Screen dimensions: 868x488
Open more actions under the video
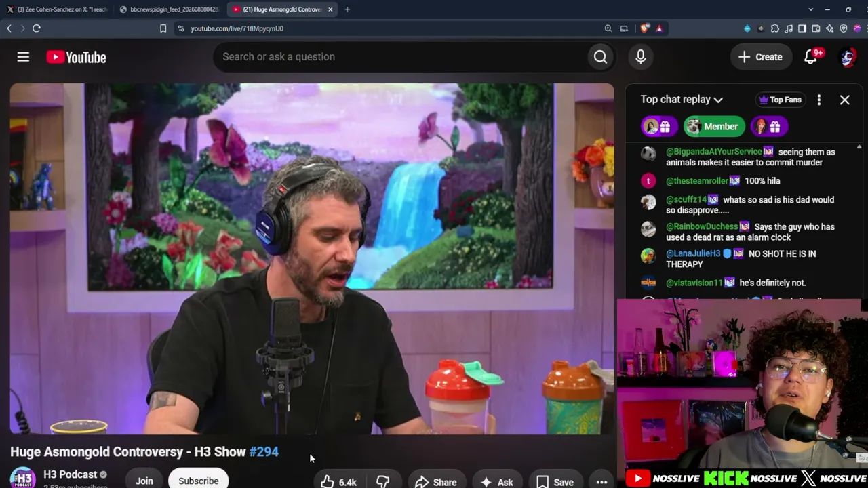coord(601,482)
